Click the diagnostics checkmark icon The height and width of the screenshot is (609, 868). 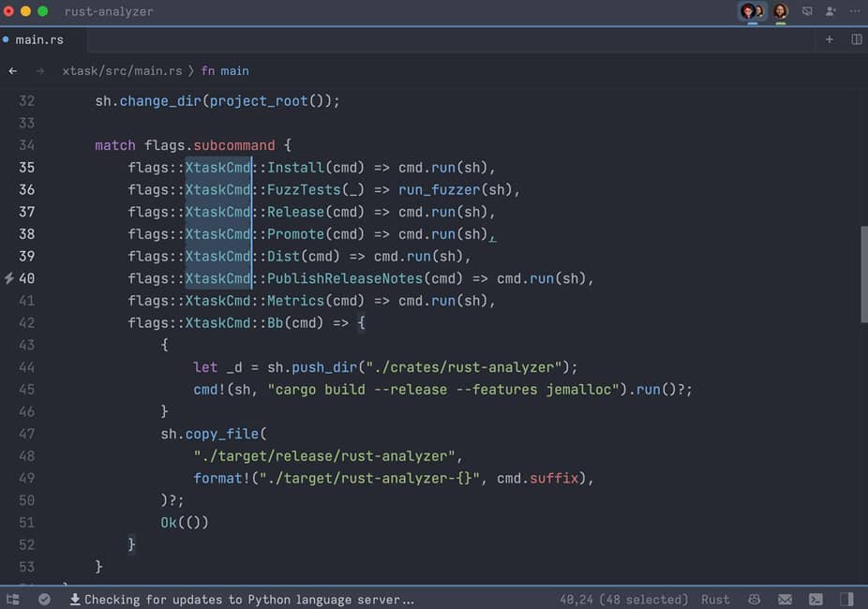coord(44,600)
